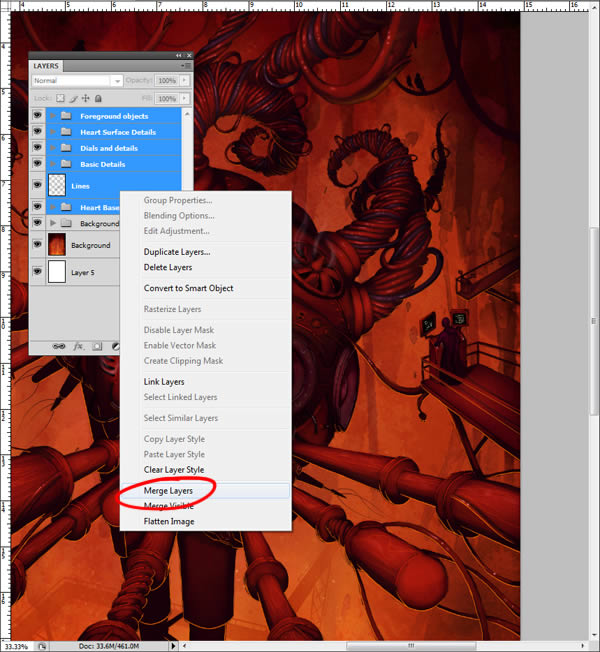Open the fx layer style icon

(78, 346)
